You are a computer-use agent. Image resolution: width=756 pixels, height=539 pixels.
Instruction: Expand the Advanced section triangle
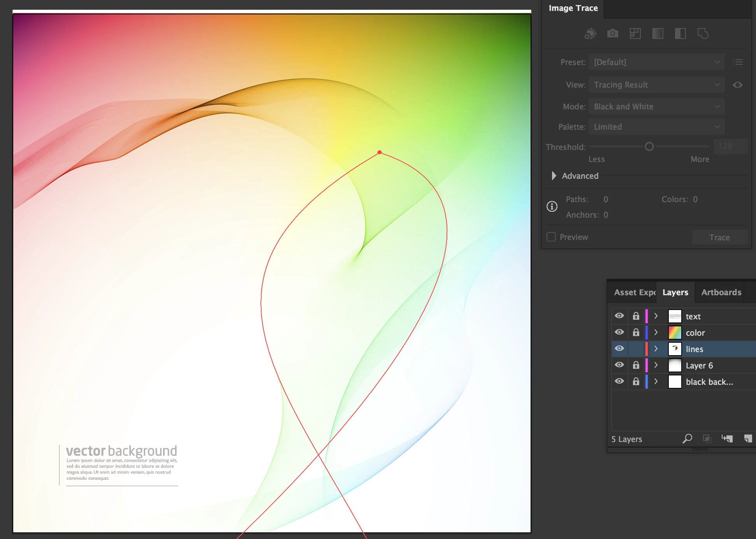click(554, 176)
